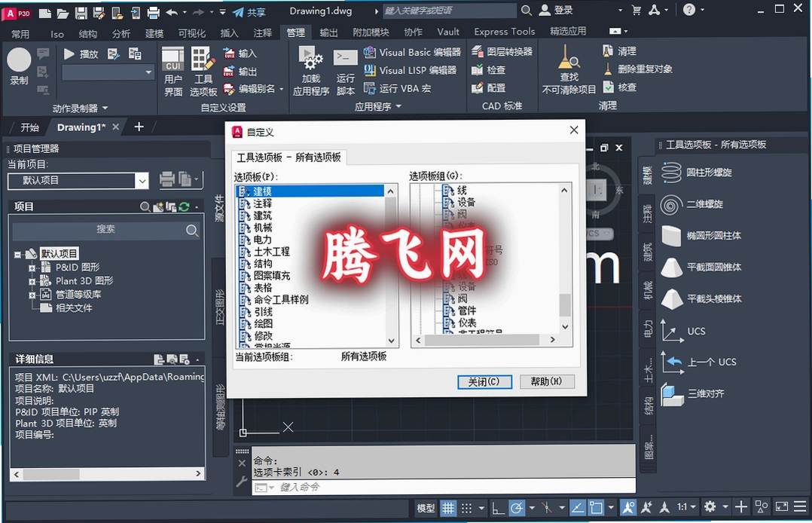
Task: Select 二维螺旋 tool in palette
Action: coord(691,204)
